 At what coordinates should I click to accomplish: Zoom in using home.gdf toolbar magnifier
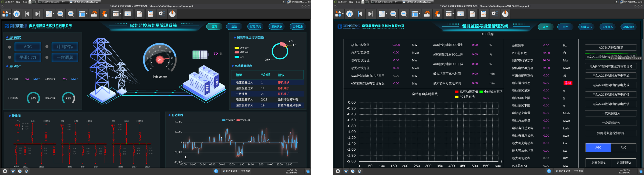(x=60, y=14)
